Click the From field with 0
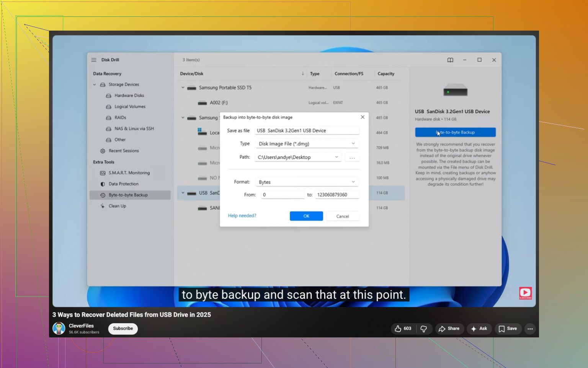Viewport: 588px width, 368px height. point(283,195)
